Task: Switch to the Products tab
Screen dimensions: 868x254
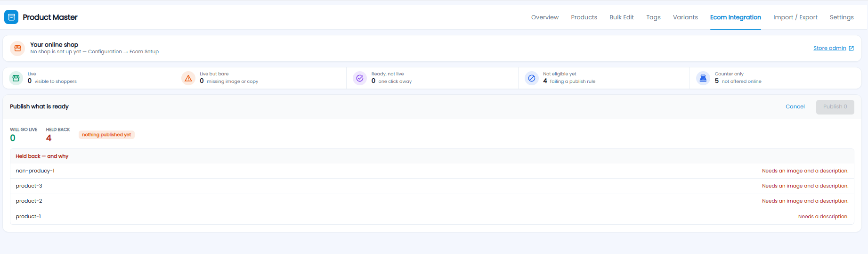Action: [584, 17]
